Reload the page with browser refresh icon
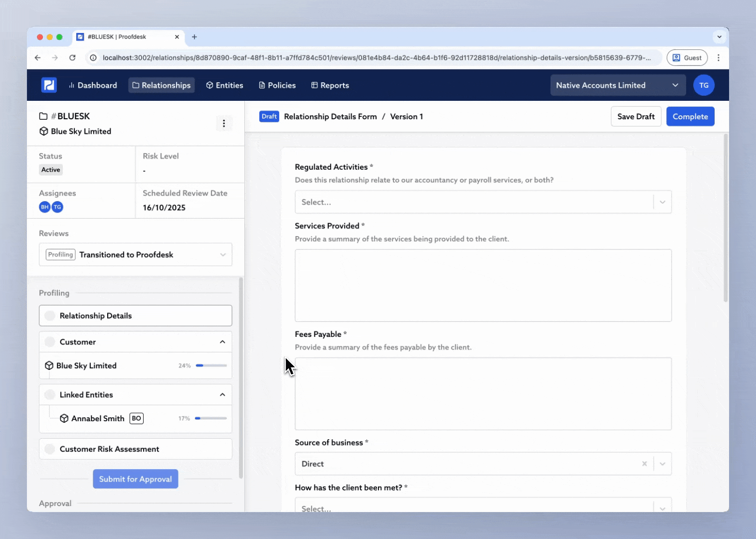Screen dimensions: 756x539 [72, 58]
